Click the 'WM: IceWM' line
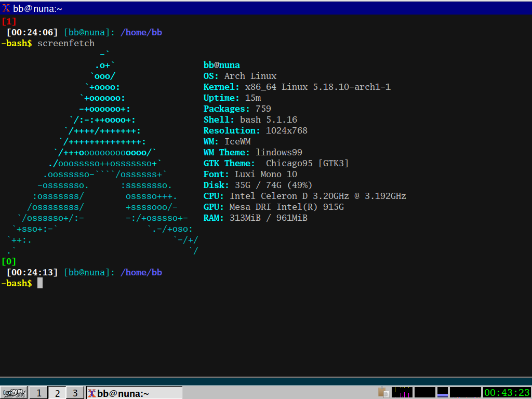The width and height of the screenshot is (532, 399). click(x=227, y=141)
